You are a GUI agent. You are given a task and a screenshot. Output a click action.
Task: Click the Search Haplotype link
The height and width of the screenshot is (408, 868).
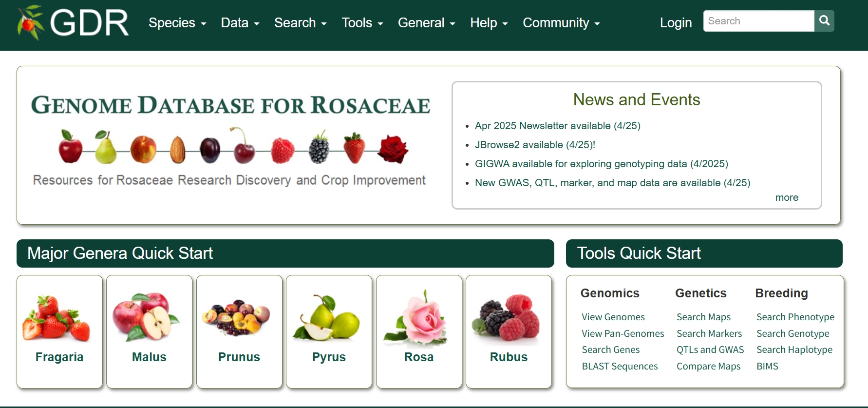point(794,350)
